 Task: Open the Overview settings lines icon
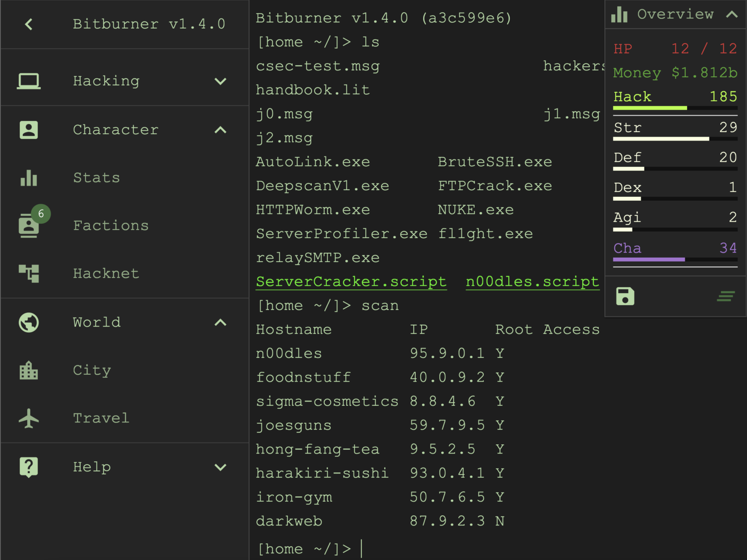pos(725,296)
